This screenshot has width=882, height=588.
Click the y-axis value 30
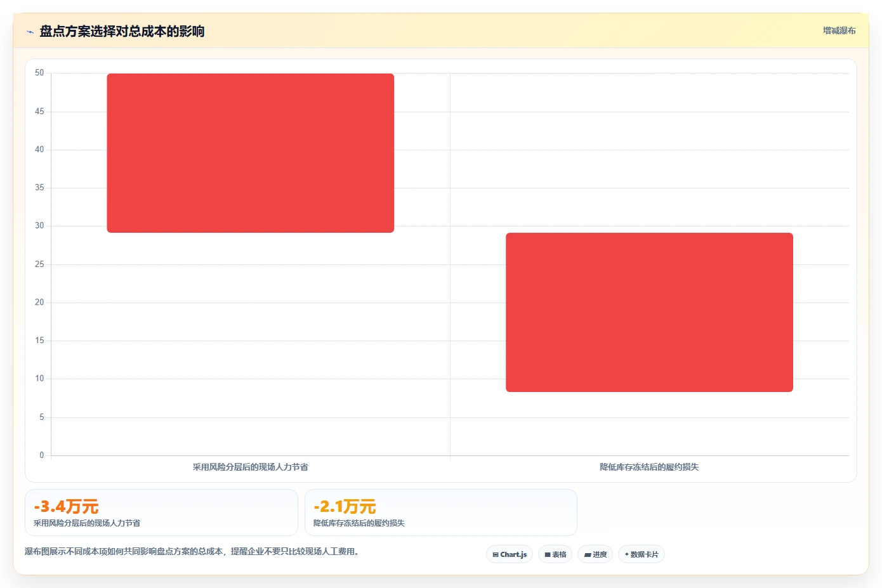click(39, 226)
